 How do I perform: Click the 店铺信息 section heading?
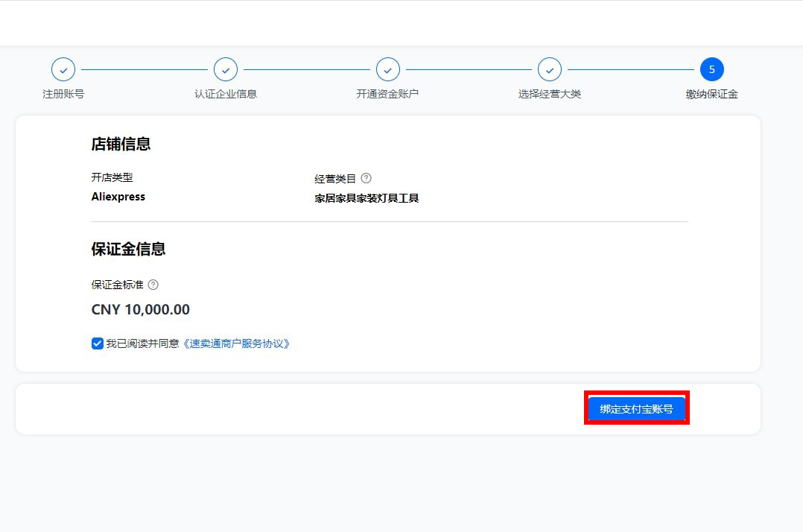point(121,145)
